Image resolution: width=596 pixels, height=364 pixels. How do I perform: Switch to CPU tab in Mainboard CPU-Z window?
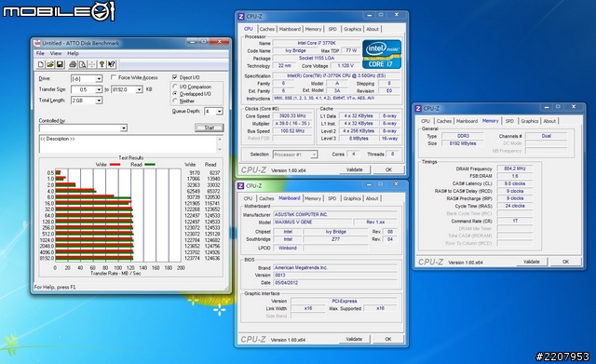click(x=248, y=198)
